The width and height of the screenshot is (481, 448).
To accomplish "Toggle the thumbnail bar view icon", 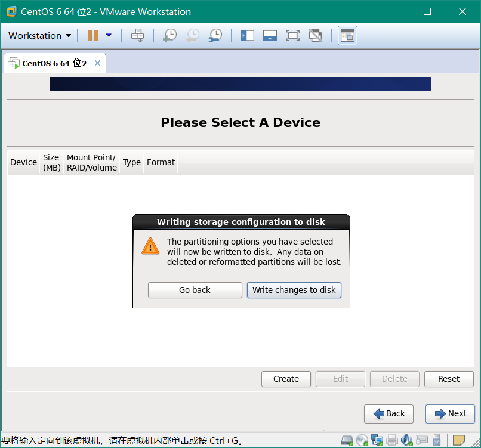I will [270, 35].
